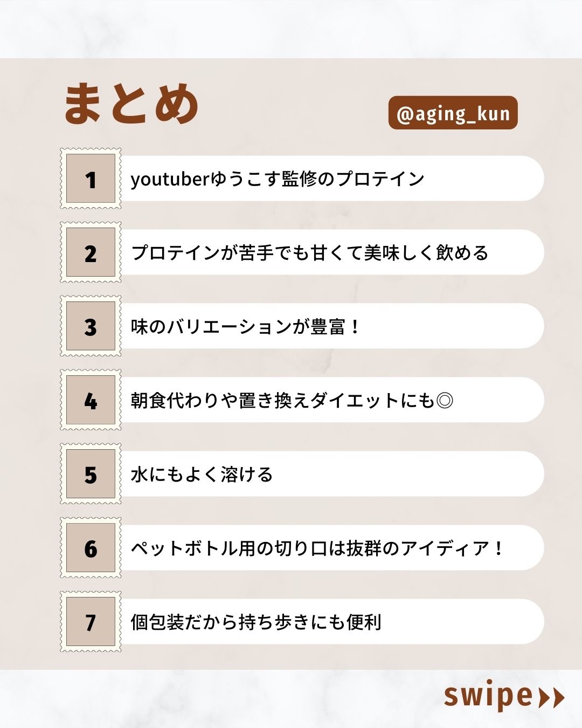Click the swipe double-arrow icon

[x=551, y=697]
